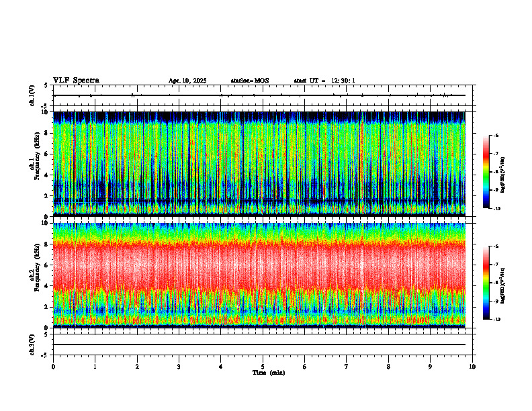
Task: Click the time axis tick label "2"
Action: pyautogui.click(x=137, y=367)
